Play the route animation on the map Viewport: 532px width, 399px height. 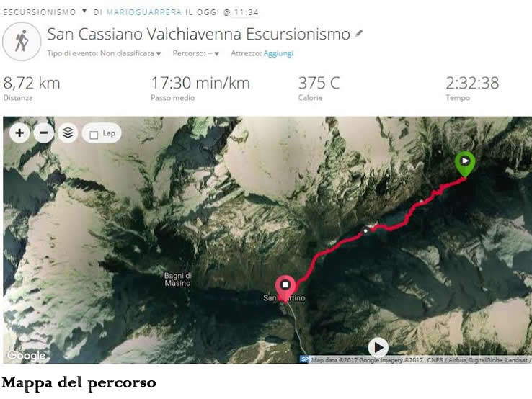point(378,347)
